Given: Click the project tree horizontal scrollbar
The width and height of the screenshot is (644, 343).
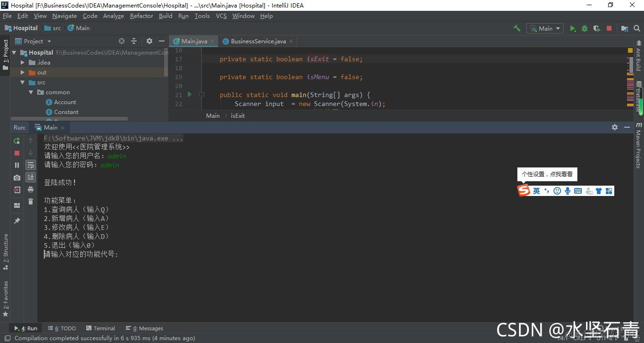Looking at the screenshot, I should [69, 119].
